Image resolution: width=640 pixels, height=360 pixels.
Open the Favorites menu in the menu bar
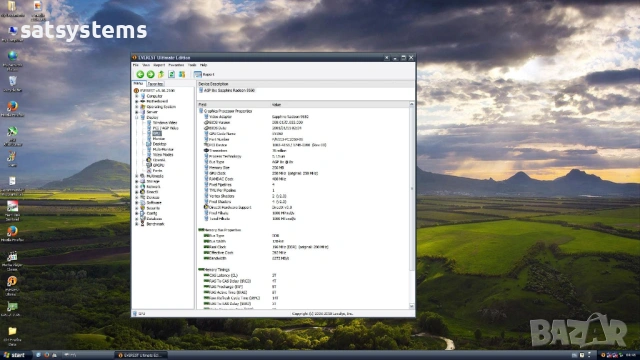click(176, 65)
